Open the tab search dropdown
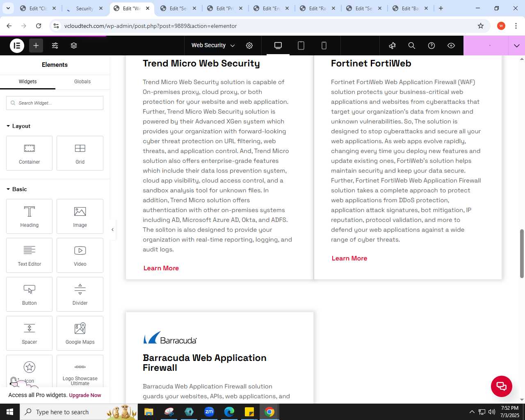525x420 pixels. tap(8, 8)
